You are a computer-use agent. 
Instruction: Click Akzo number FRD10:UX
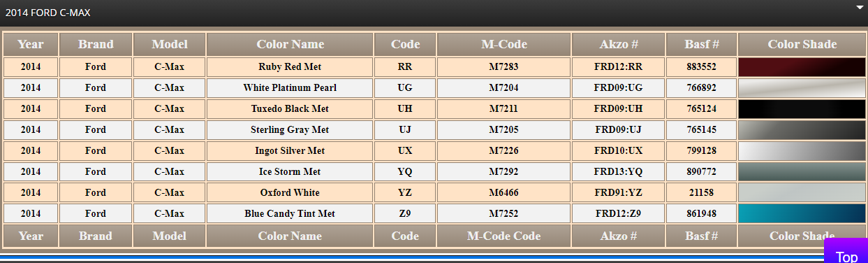[619, 151]
